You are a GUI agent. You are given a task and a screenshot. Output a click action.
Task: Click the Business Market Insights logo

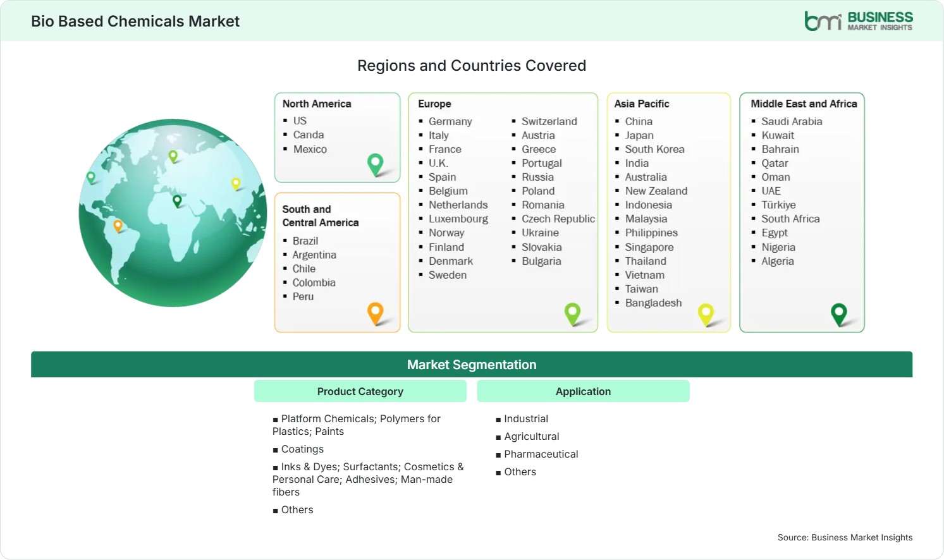pos(859,21)
